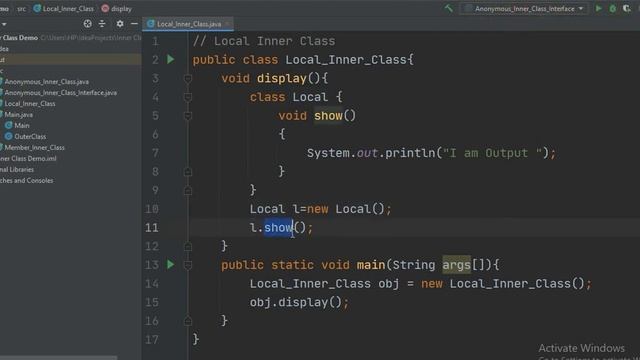The height and width of the screenshot is (360, 640).
Task: Click fold end marker on line 8
Action: [x=188, y=172]
